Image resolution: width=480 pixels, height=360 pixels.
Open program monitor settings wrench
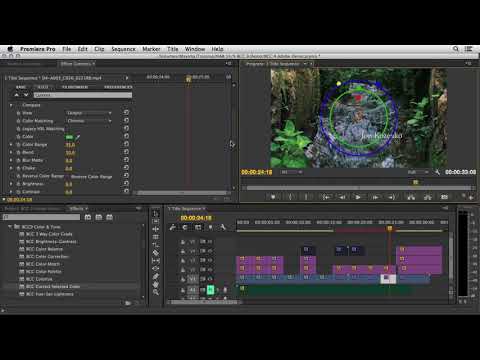[438, 172]
